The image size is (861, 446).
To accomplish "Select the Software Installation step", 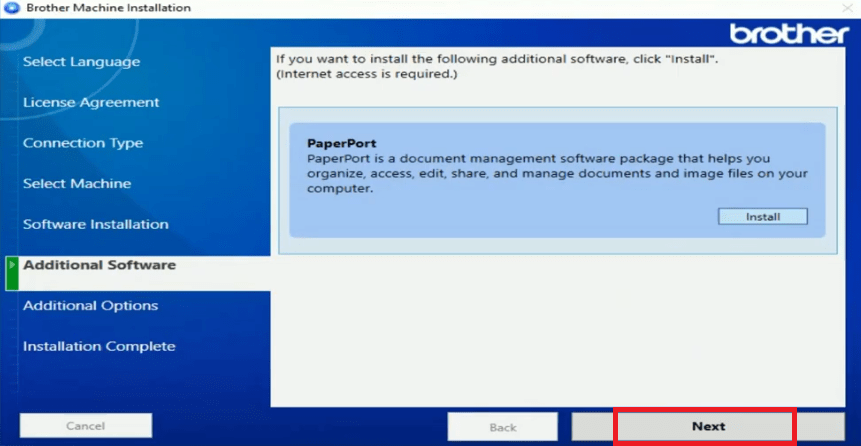I will [96, 225].
